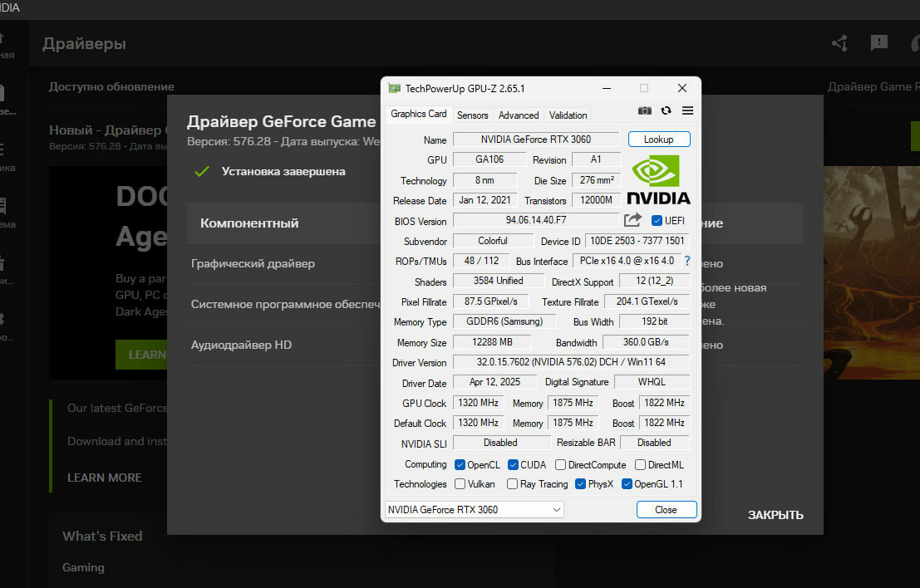Toggle the Ray Tracing checkbox
Screen dimensions: 920x588
point(512,483)
